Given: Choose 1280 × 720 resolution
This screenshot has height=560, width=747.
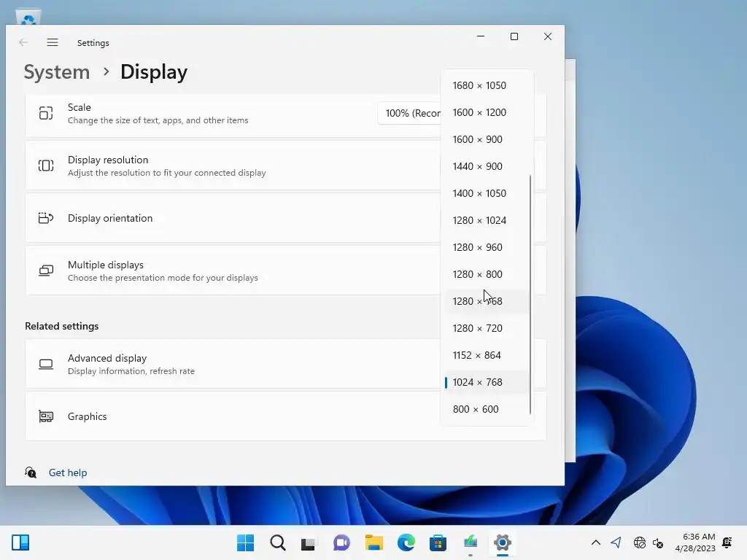Looking at the screenshot, I should click(x=486, y=329).
